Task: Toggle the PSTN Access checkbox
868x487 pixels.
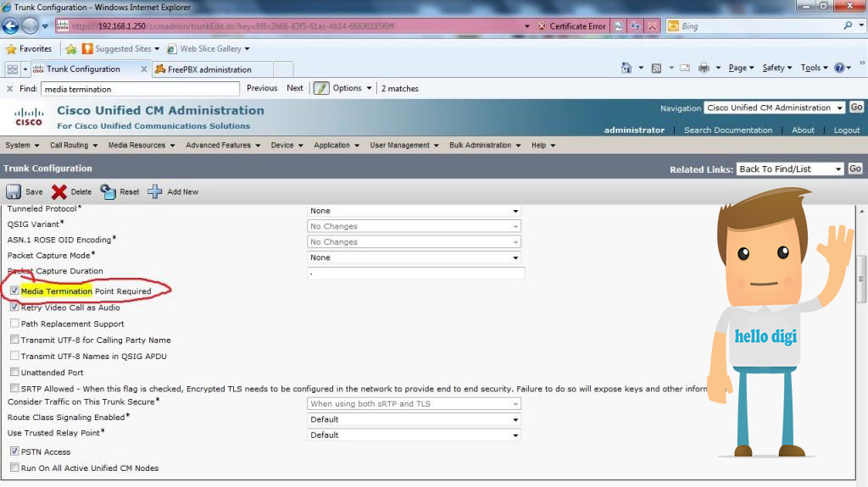Action: pyautogui.click(x=14, y=451)
